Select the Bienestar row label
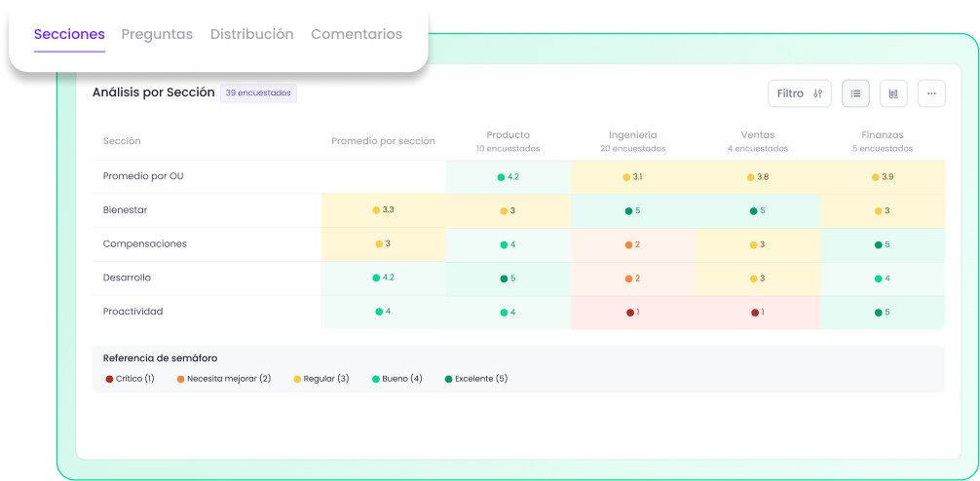This screenshot has width=980, height=481. (125, 210)
